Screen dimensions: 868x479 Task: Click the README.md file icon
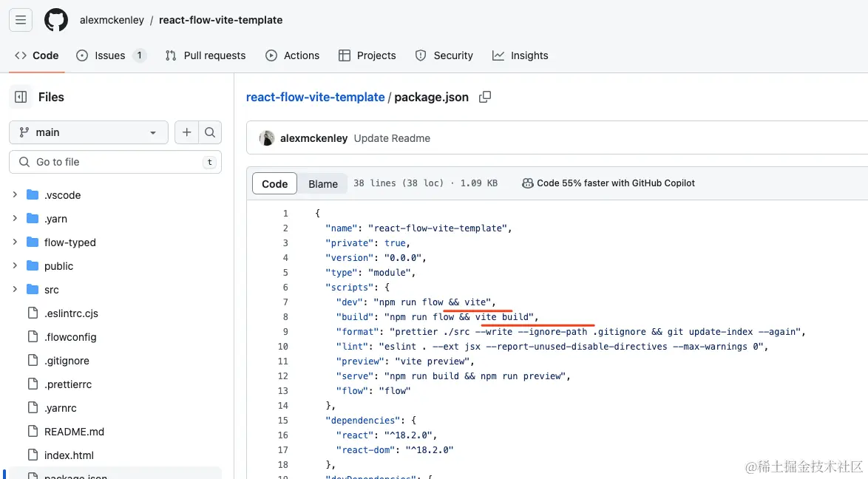coord(33,432)
